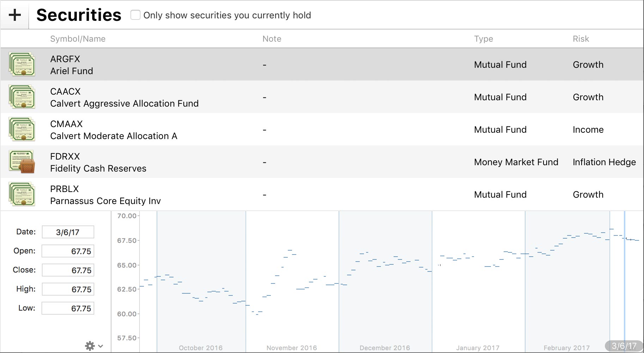Image resolution: width=644 pixels, height=353 pixels.
Task: Click the ARGFX Ariel Fund certificate icon
Action: pyautogui.click(x=22, y=65)
